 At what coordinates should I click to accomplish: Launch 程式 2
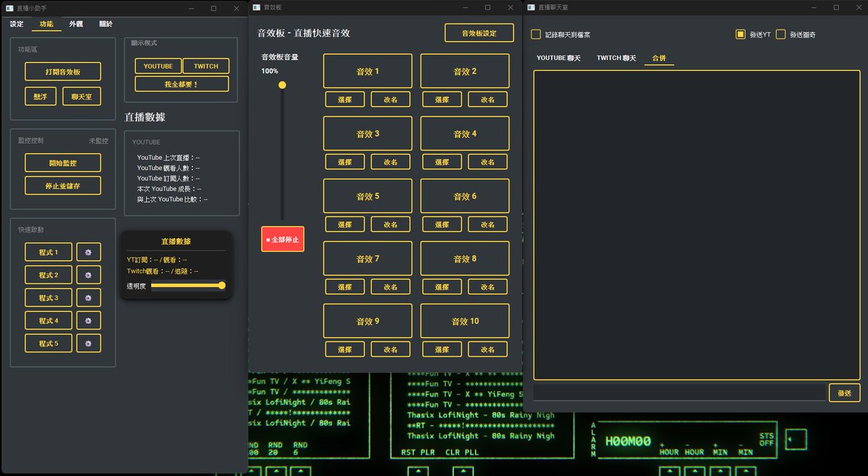click(48, 275)
